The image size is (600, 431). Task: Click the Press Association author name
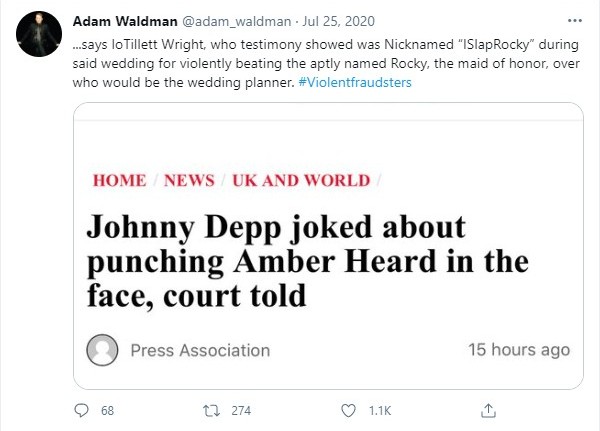200,350
